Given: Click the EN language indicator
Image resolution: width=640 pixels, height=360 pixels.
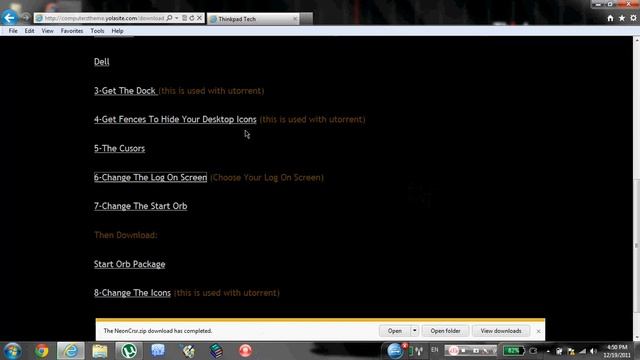Looking at the screenshot, I should tap(435, 350).
